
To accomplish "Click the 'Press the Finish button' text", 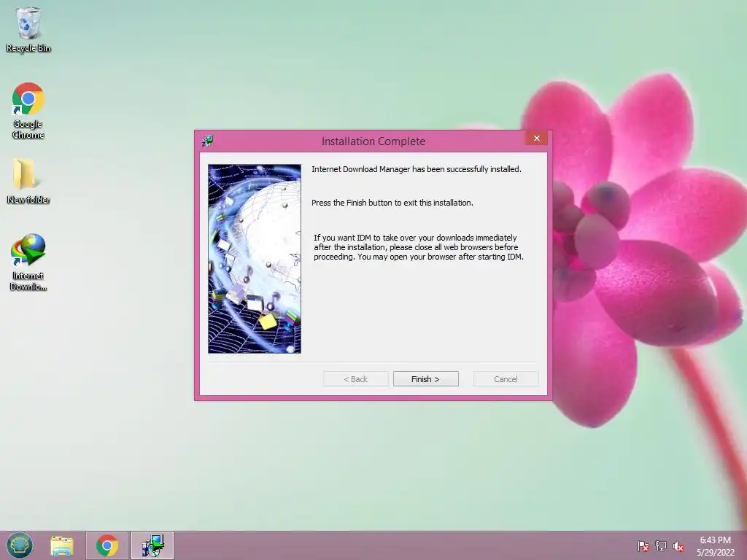I will coord(392,203).
